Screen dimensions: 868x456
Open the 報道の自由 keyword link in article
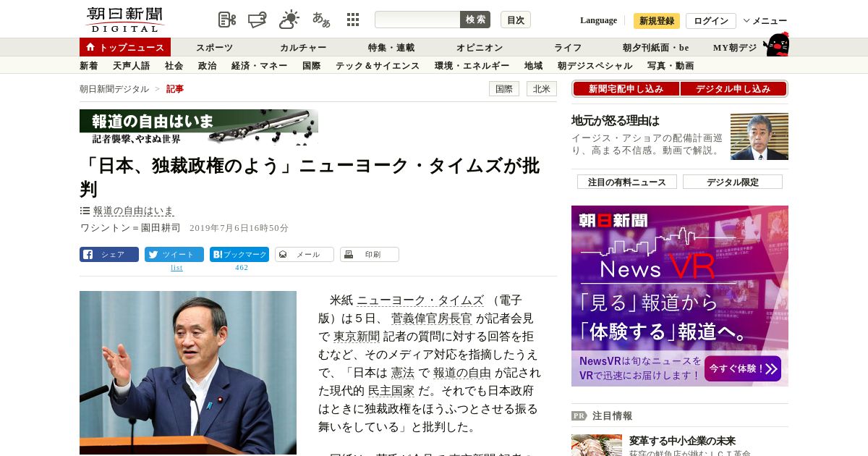click(x=462, y=373)
